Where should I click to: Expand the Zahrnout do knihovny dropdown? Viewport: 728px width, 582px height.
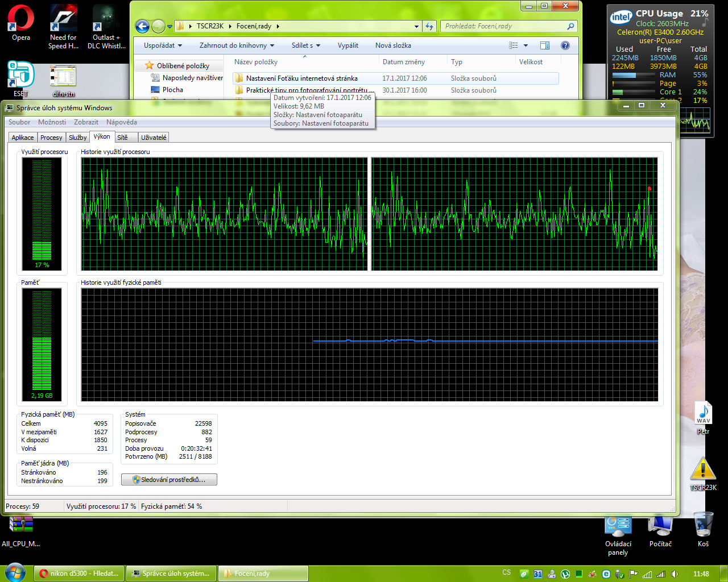[x=237, y=45]
